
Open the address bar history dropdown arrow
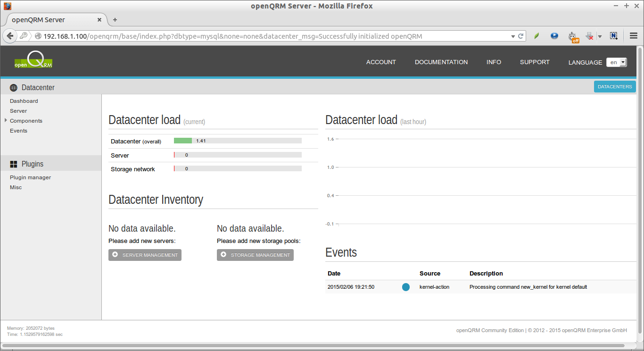click(512, 35)
